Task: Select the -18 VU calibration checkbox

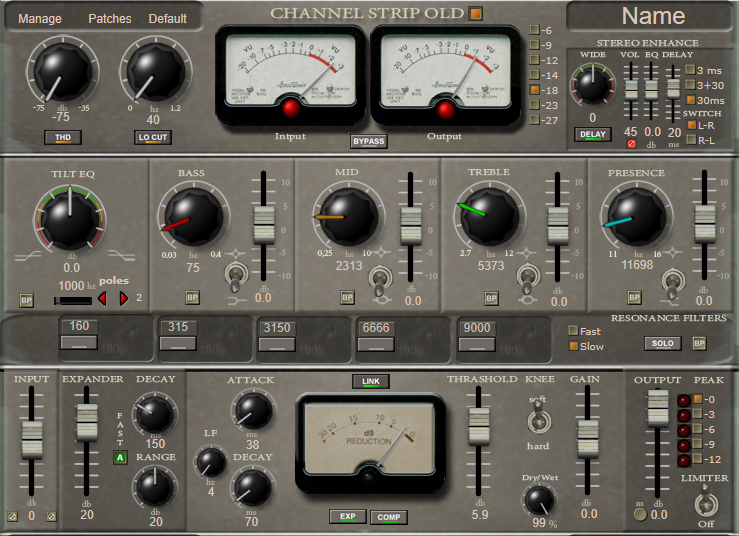Action: click(x=534, y=90)
